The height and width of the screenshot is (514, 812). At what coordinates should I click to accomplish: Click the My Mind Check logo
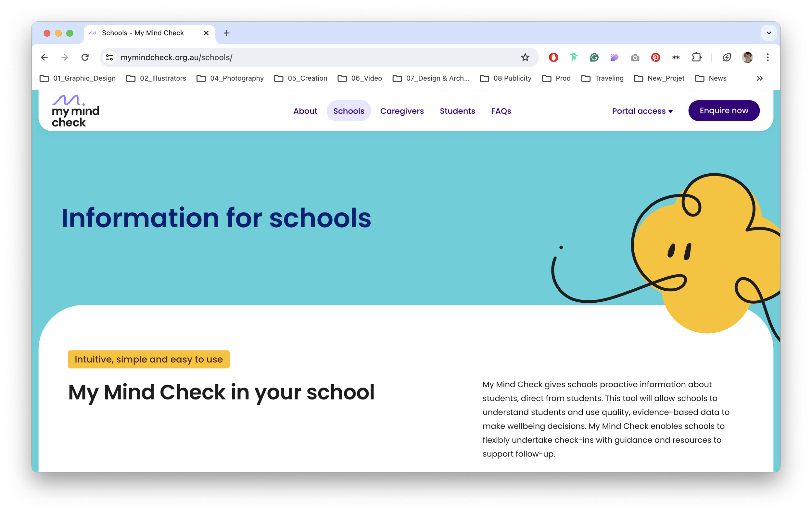coord(76,111)
